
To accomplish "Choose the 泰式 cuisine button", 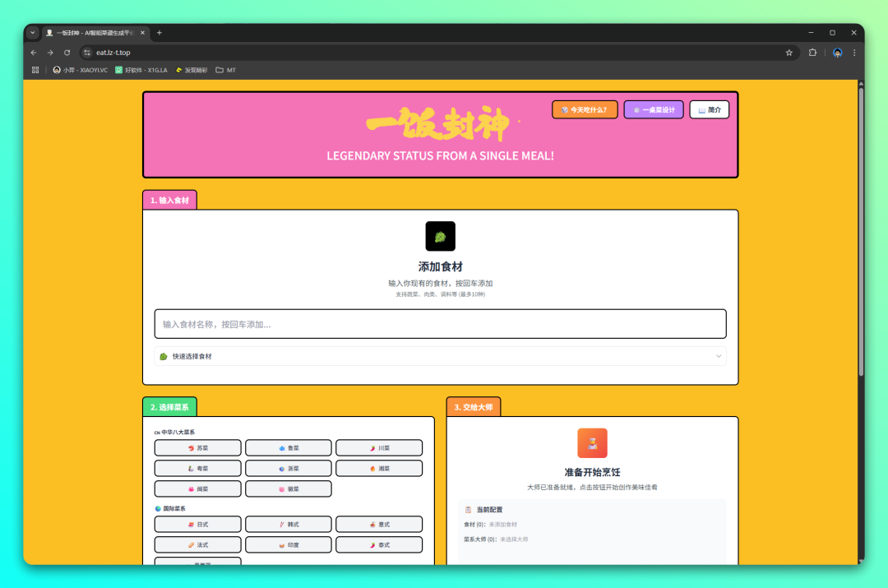I will pyautogui.click(x=379, y=545).
